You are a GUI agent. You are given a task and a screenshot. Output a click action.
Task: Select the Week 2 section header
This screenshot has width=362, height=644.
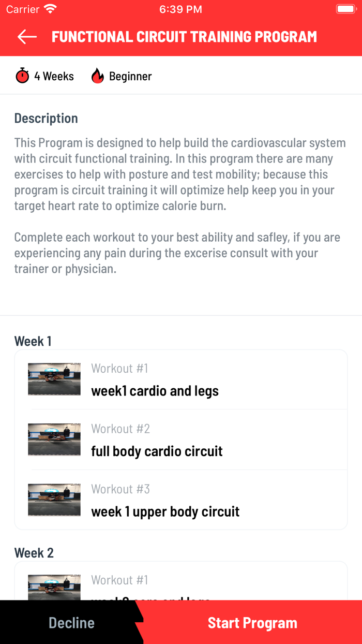tap(34, 552)
